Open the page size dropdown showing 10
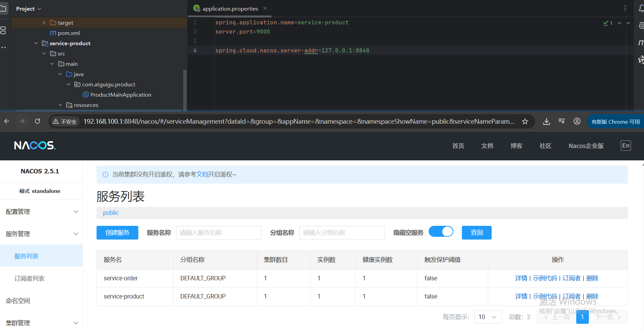This screenshot has height=330, width=644. pos(488,317)
